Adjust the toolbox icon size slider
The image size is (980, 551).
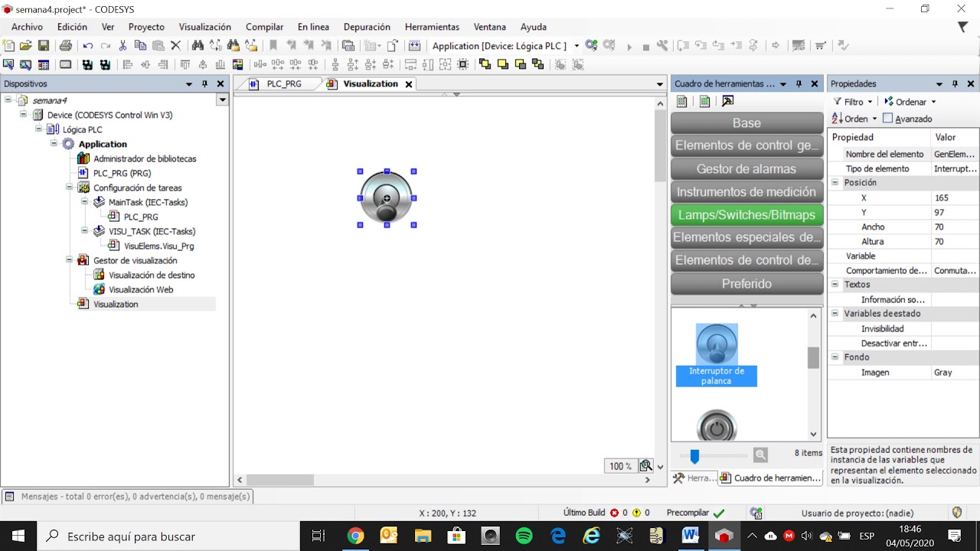694,456
